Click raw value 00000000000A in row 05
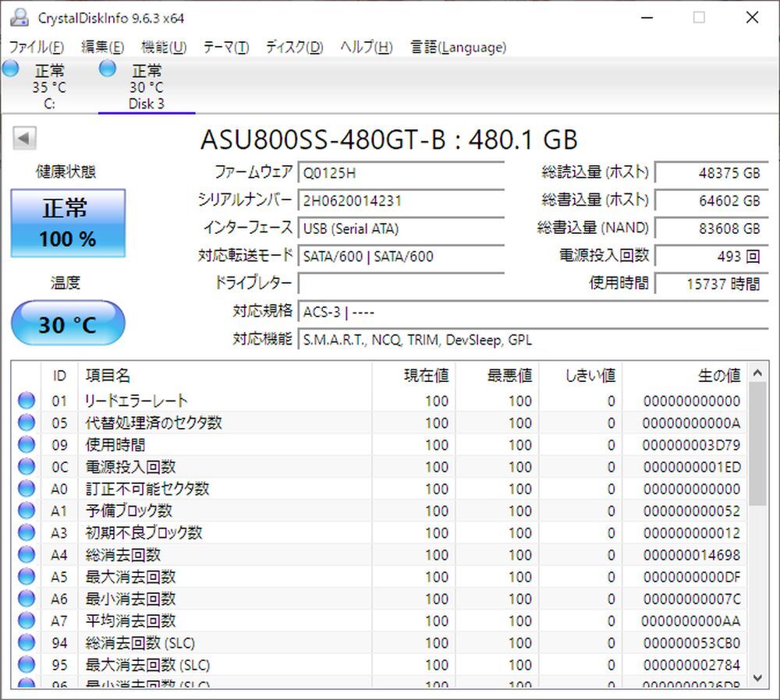780x700 pixels. 691,422
